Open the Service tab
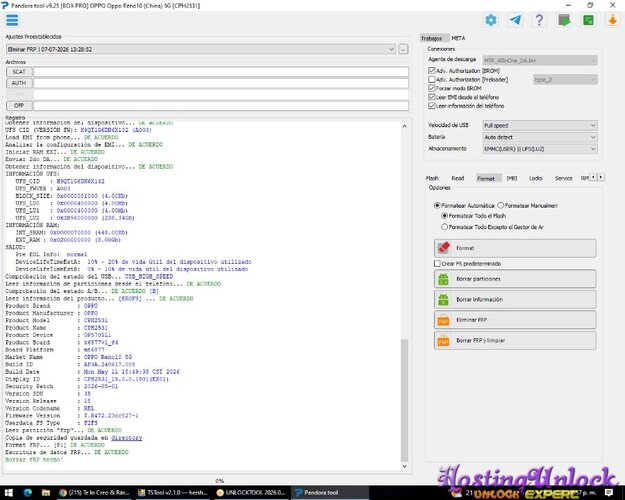The width and height of the screenshot is (625, 500). pyautogui.click(x=563, y=178)
